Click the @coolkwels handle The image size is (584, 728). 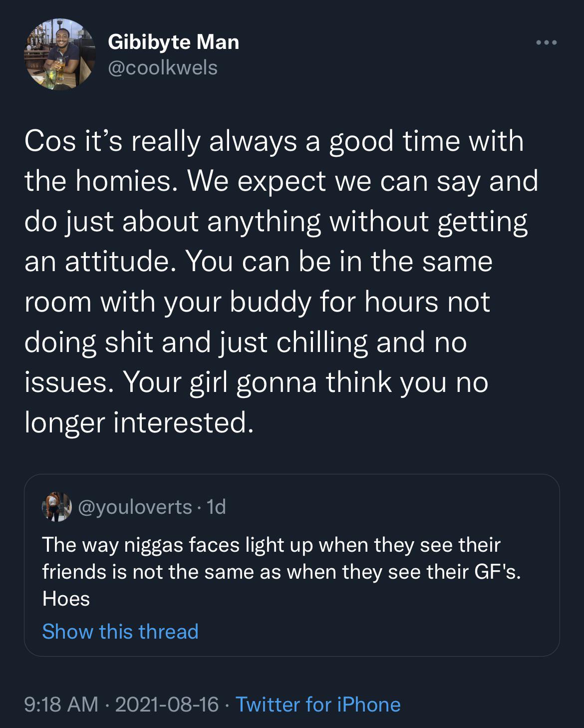(x=163, y=67)
